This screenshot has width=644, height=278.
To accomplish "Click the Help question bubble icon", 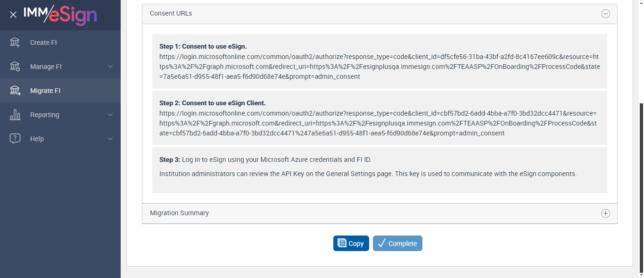I will click(15, 139).
